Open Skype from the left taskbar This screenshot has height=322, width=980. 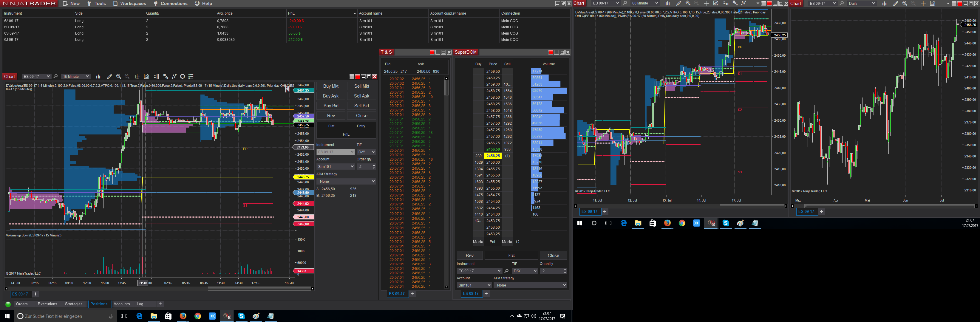point(241,316)
